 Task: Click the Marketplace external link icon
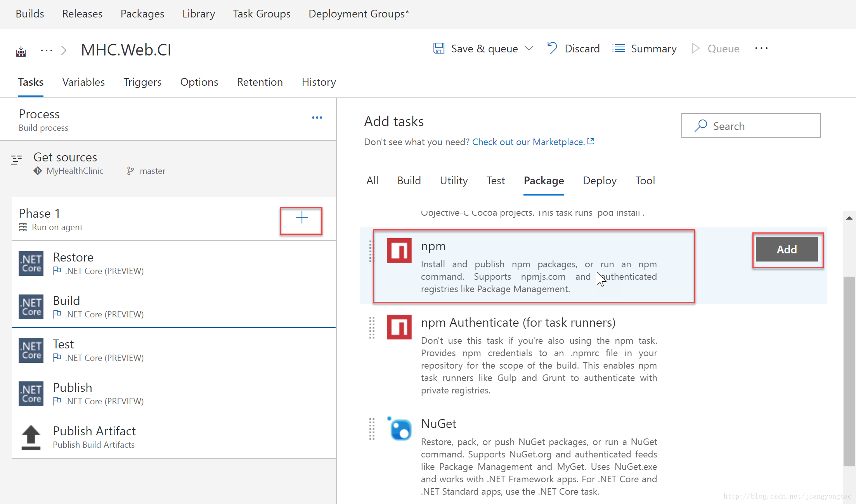(x=591, y=141)
